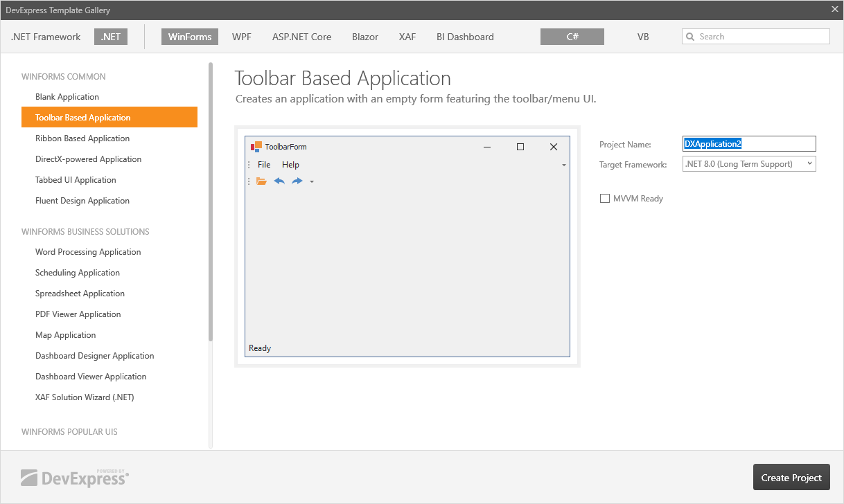Click the preview toolbar drag grip

pyautogui.click(x=249, y=181)
